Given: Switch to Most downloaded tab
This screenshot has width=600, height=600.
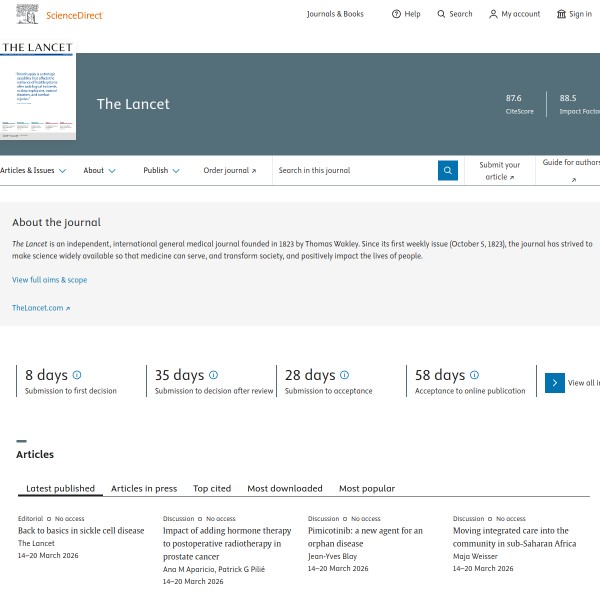Looking at the screenshot, I should (285, 488).
